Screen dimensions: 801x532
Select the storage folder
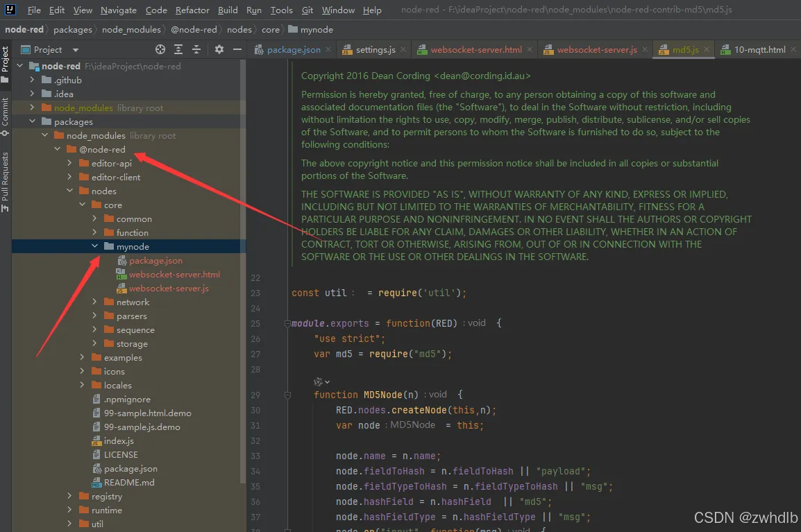[132, 343]
